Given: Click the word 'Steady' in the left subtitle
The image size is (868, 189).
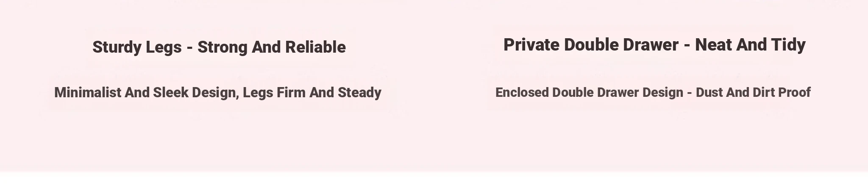Looking at the screenshot, I should tap(359, 93).
